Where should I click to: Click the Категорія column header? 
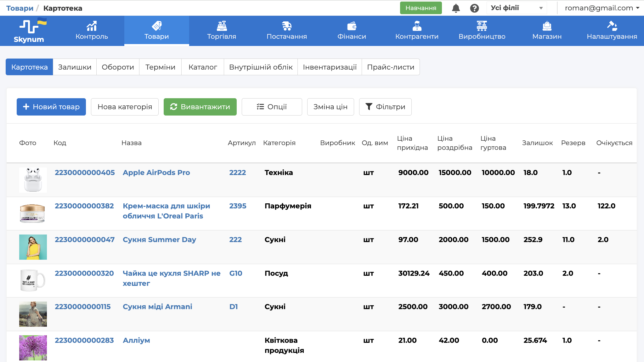[279, 143]
